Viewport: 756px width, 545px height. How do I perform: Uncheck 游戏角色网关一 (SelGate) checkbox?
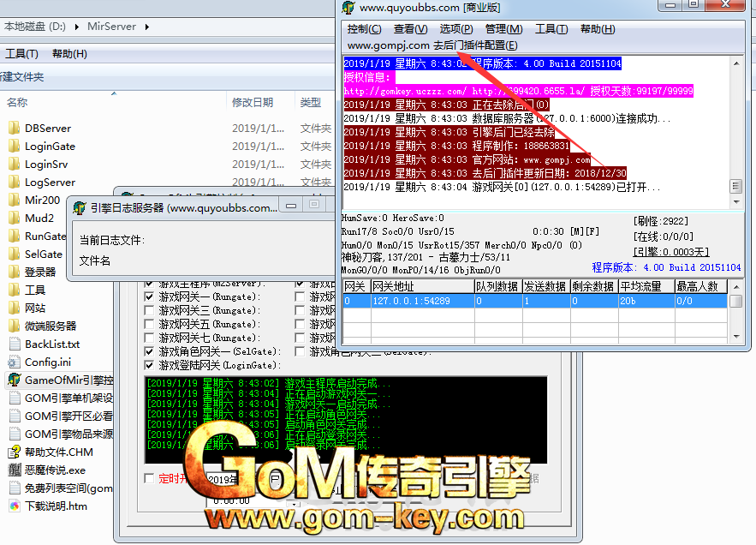[x=149, y=351]
